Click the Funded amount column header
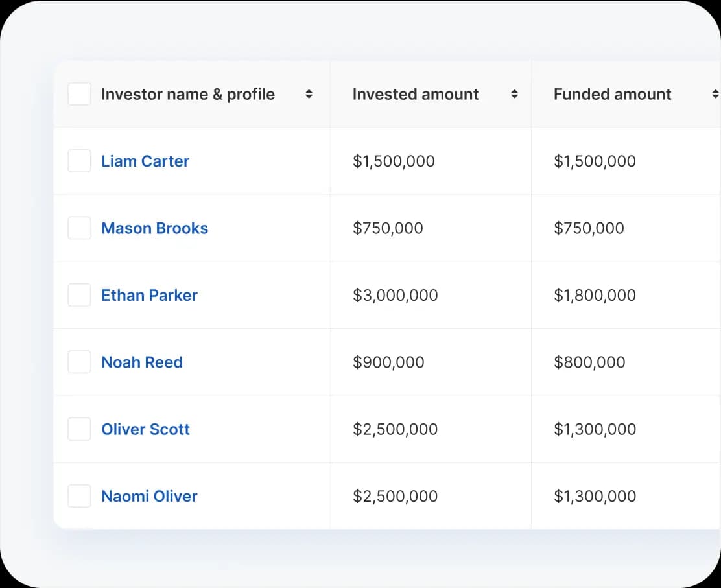This screenshot has width=721, height=588. [612, 95]
